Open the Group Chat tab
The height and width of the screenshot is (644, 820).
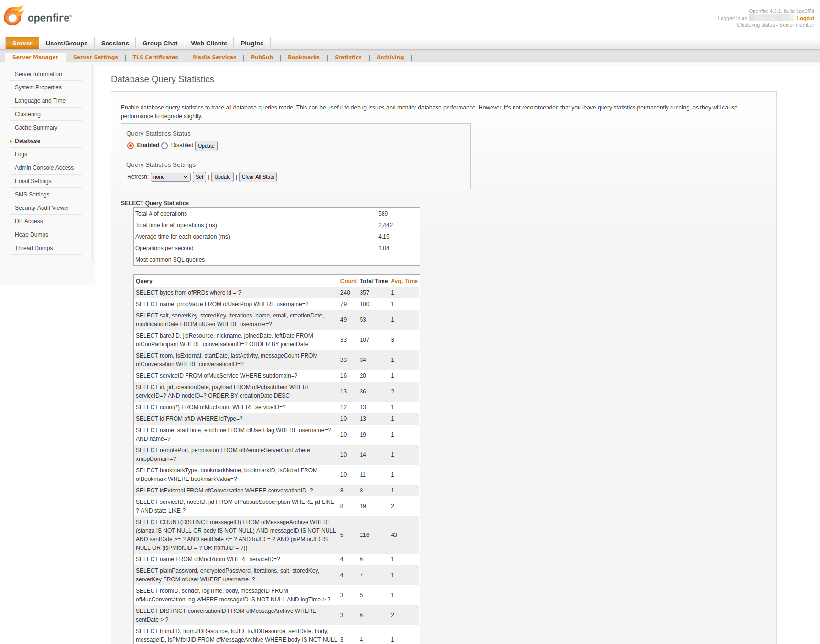pyautogui.click(x=160, y=44)
